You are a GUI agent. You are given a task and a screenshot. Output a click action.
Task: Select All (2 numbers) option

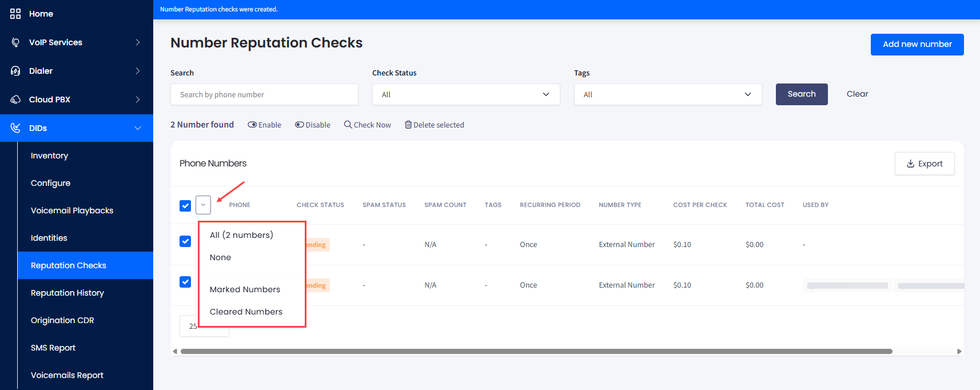[x=241, y=235]
